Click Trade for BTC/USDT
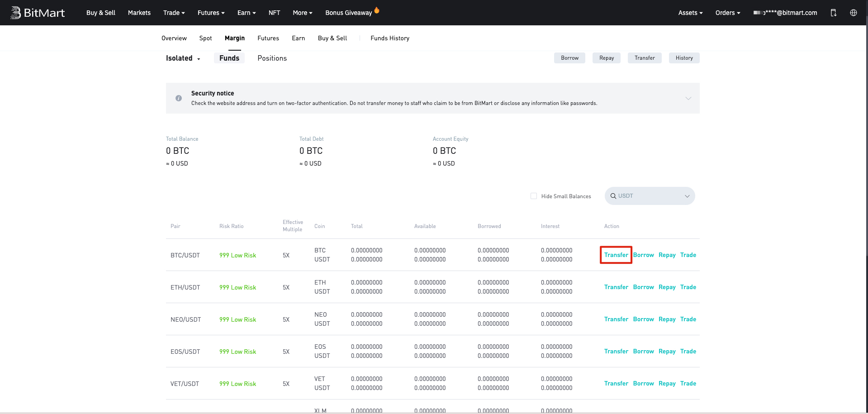Screen dimensions: 868x414 [688, 255]
